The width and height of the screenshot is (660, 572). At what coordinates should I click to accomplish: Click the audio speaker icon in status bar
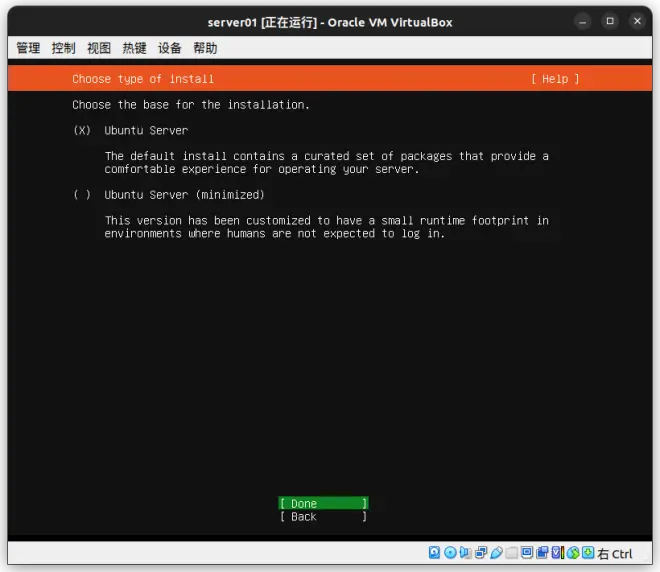(x=465, y=553)
